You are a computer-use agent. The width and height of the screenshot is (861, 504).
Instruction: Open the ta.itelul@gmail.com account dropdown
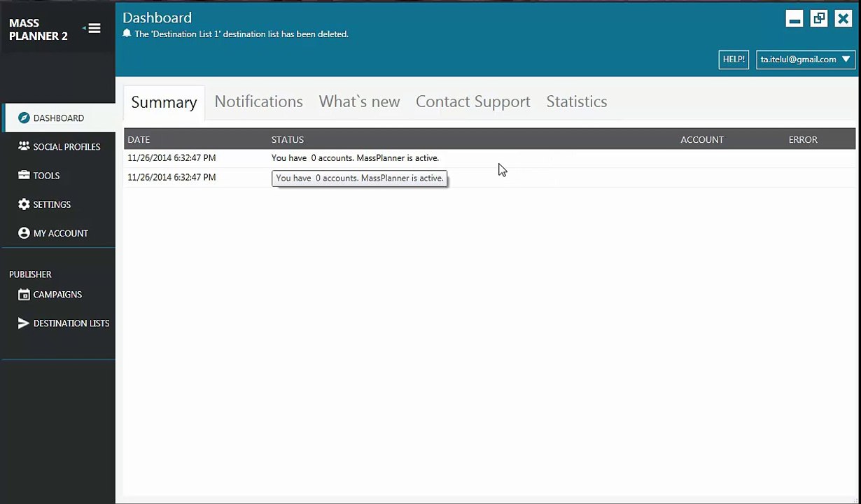[x=806, y=59]
